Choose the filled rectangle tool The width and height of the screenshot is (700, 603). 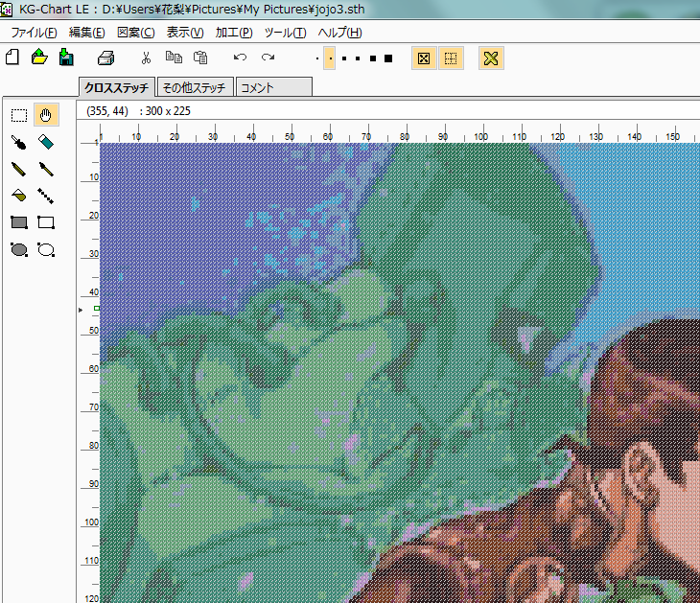click(x=19, y=222)
